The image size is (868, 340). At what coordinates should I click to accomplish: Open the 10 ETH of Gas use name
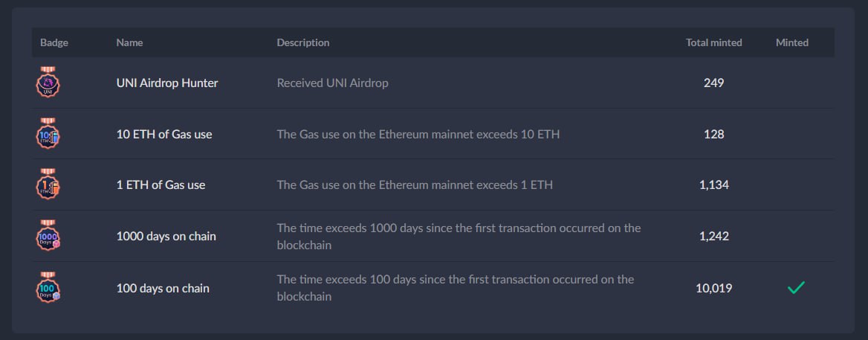164,134
